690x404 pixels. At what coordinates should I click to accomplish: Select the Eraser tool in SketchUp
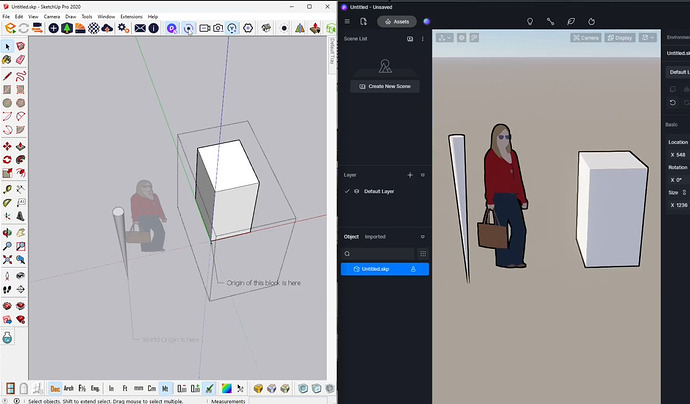(x=20, y=59)
